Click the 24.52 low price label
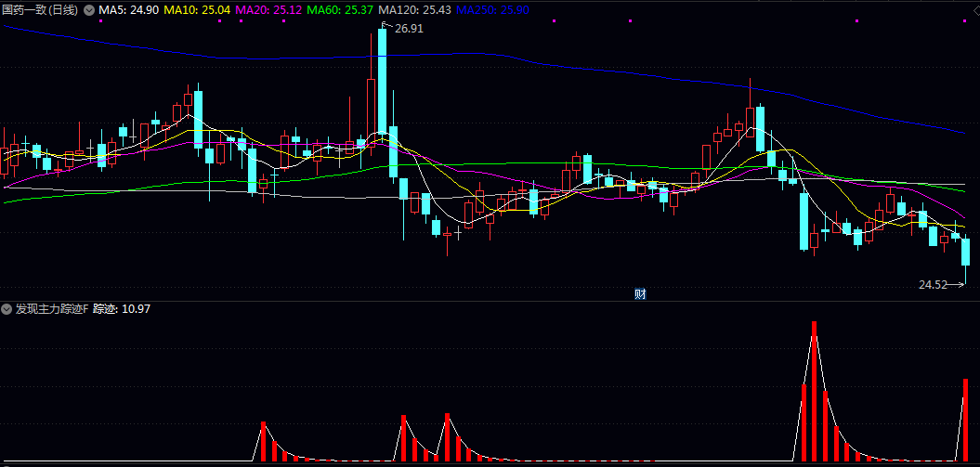980x467 pixels. tap(934, 285)
